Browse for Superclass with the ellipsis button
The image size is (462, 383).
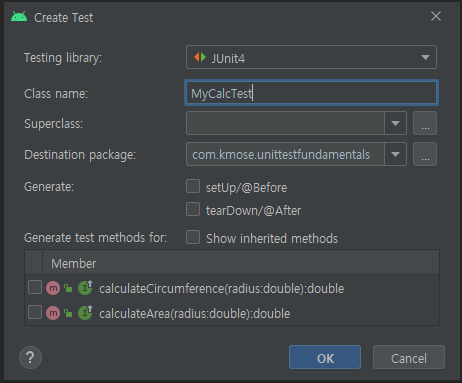click(425, 123)
